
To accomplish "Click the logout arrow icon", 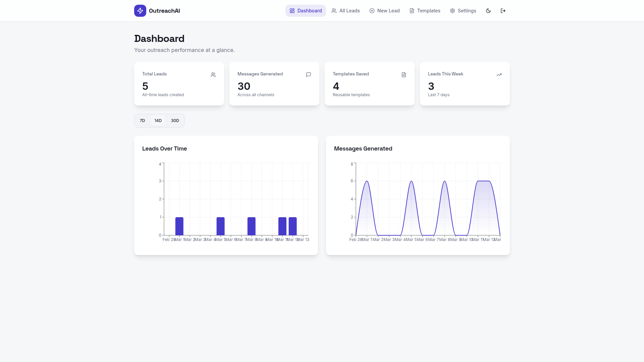I will (x=503, y=11).
